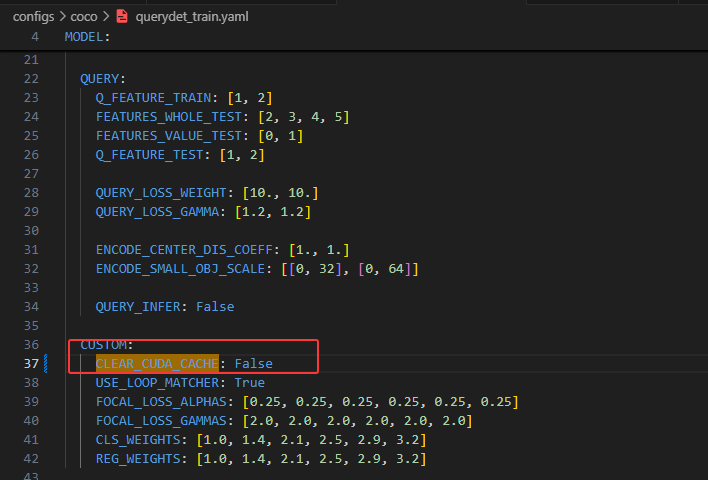This screenshot has width=708, height=480.
Task: Open the coco breadcrumb folder
Action: pyautogui.click(x=84, y=17)
